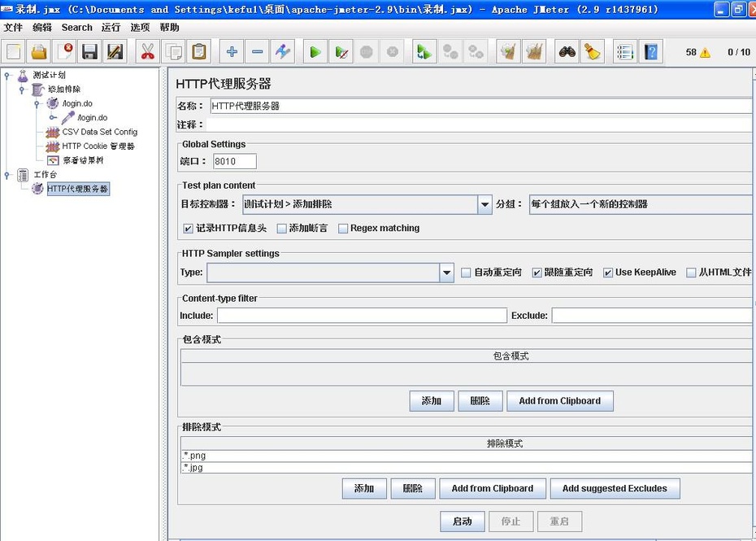Select the .*.jpg exclude pattern row
The image size is (756, 541).
point(467,468)
